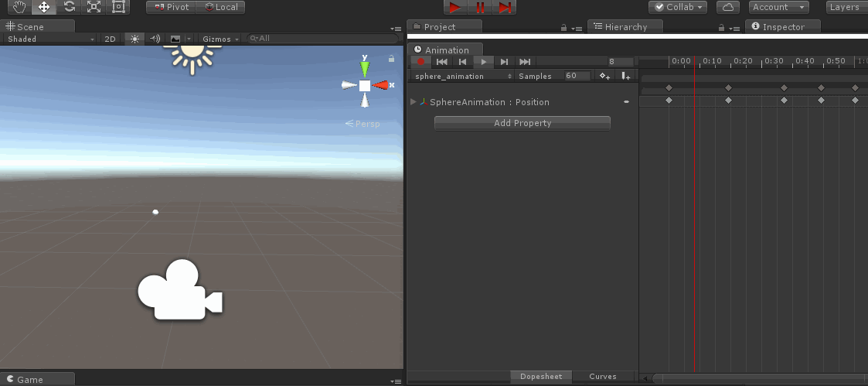Open scene effects dropdown arrow
Viewport: 868px width, 386px height.
189,39
